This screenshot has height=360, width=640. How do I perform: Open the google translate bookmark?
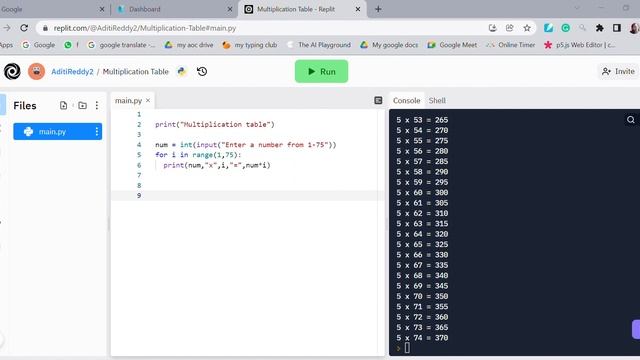coord(122,45)
